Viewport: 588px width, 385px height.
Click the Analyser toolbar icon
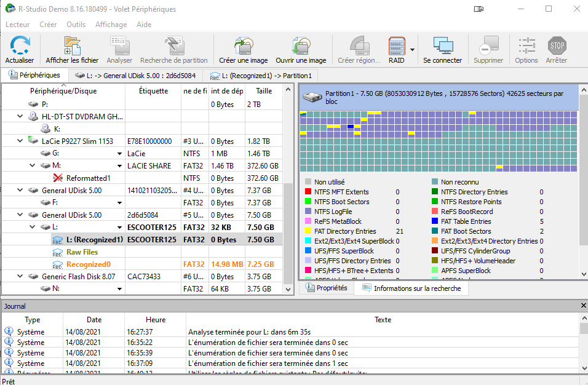[x=119, y=46]
